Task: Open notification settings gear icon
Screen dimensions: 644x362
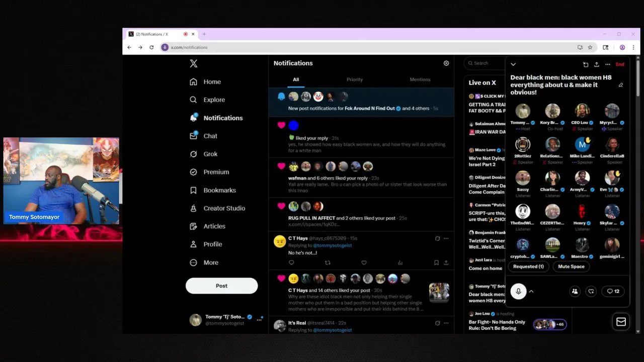Action: coord(446,63)
